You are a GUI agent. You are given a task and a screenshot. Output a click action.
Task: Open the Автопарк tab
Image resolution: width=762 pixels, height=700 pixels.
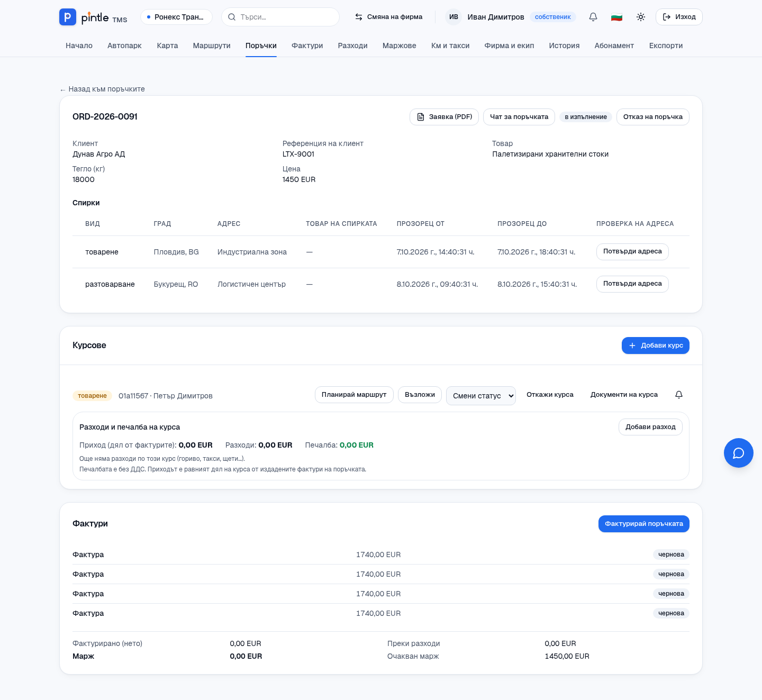[124, 46]
